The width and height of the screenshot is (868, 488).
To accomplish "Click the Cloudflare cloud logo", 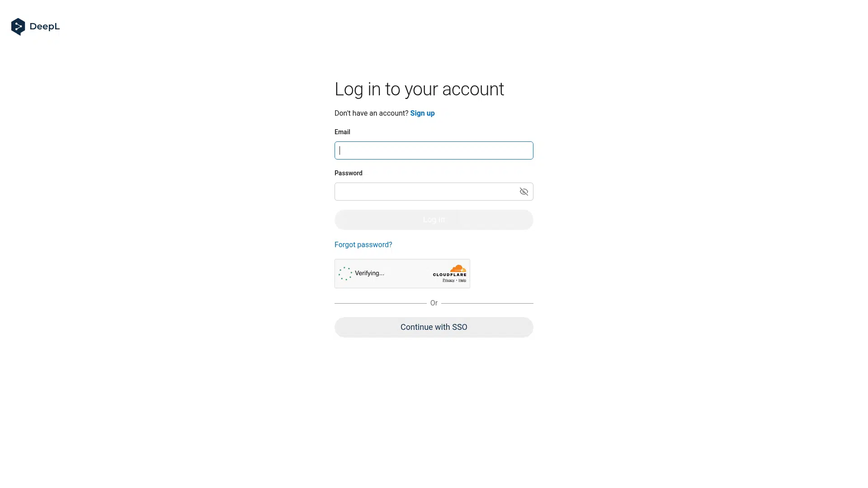I will (x=458, y=268).
